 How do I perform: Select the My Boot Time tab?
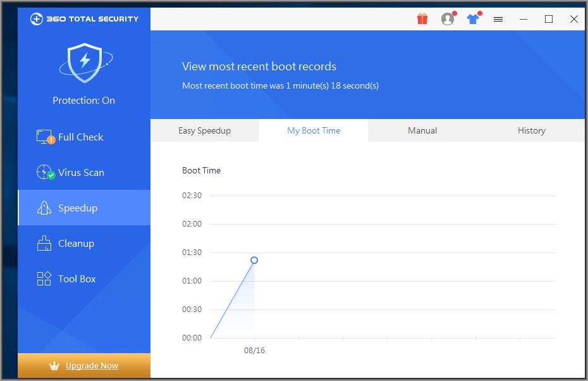click(314, 131)
